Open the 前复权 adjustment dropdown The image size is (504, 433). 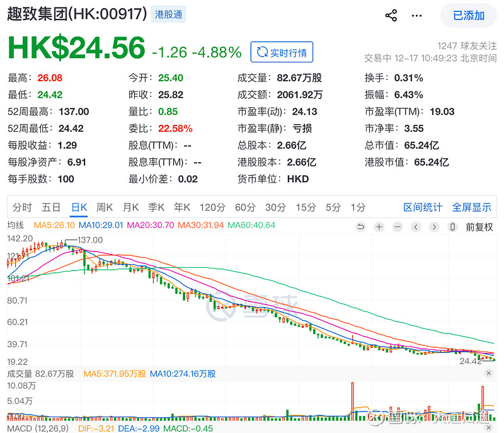coord(479,228)
